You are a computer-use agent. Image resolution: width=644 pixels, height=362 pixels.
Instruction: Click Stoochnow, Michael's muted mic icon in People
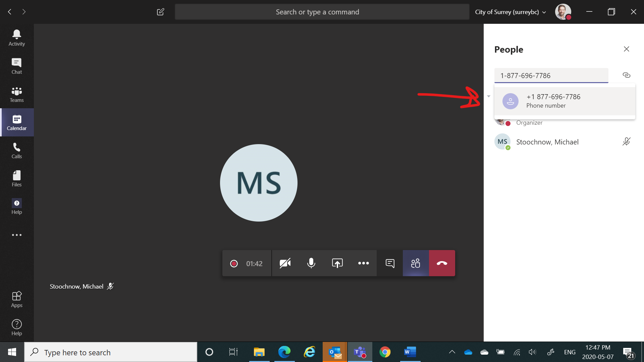[626, 141]
